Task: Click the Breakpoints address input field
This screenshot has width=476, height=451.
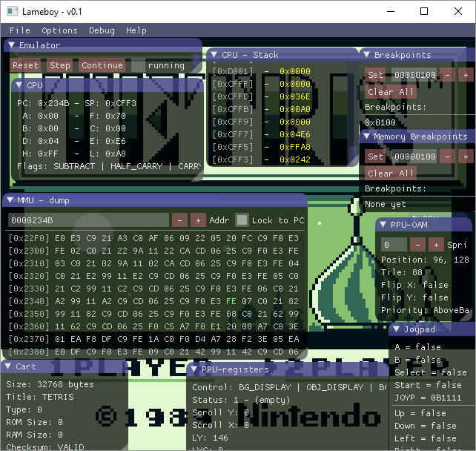Action: click(414, 75)
